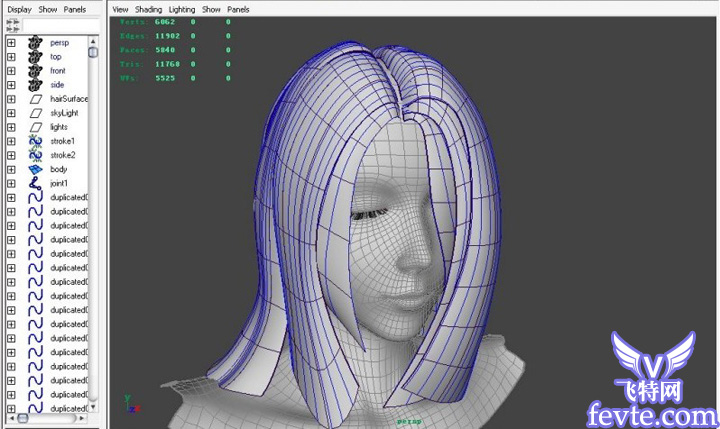
Task: Click the outliner filter text field
Action: [61, 25]
